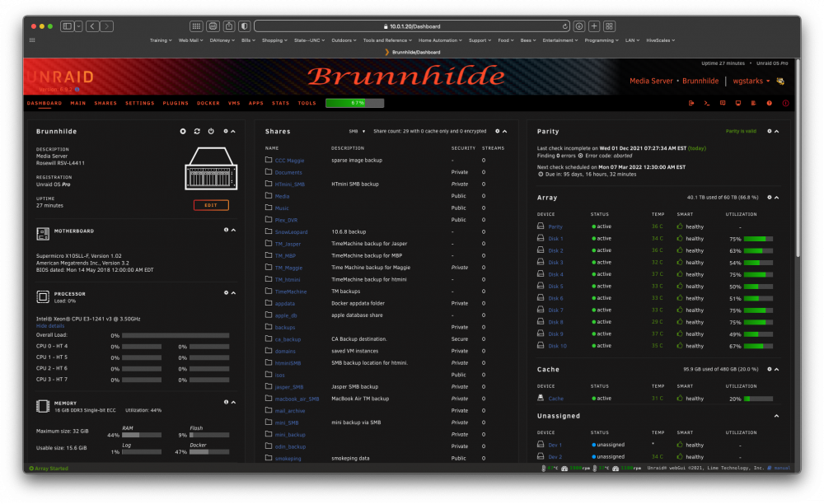Open Cache panel settings gear
The height and width of the screenshot is (504, 824).
pyautogui.click(x=770, y=369)
